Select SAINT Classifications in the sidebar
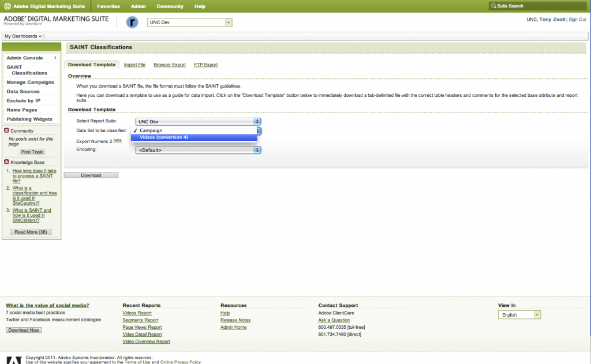 27,70
